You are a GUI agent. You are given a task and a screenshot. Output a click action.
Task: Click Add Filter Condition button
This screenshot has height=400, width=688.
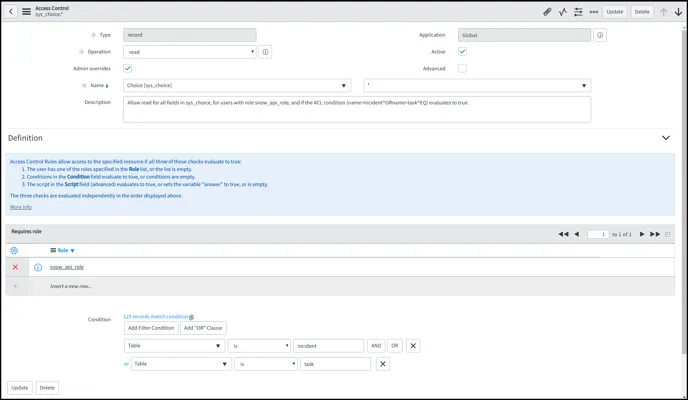[x=151, y=328]
